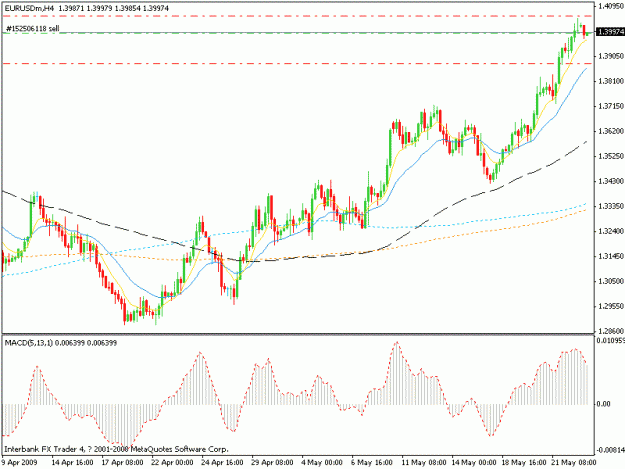The height and width of the screenshot is (469, 625).
Task: Click the 29 Apr 08:00 time label
Action: tap(272, 463)
